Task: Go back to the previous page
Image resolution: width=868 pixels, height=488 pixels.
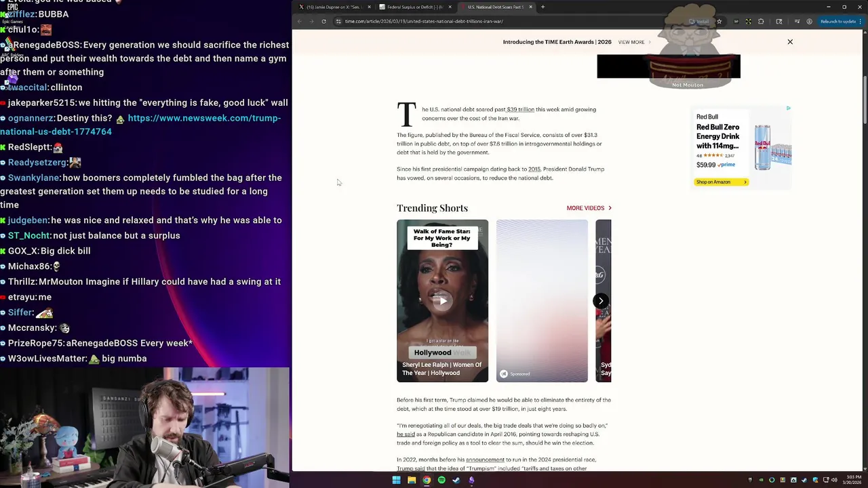Action: click(300, 21)
